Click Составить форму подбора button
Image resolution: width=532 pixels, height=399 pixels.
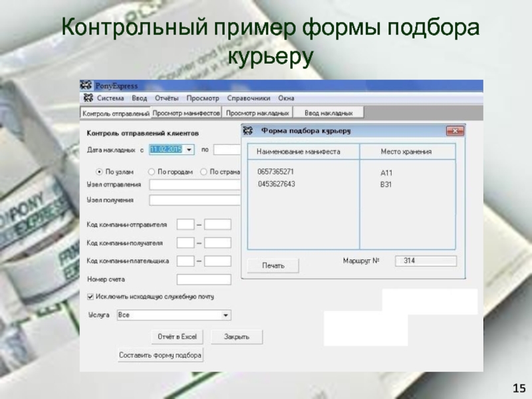160,355
